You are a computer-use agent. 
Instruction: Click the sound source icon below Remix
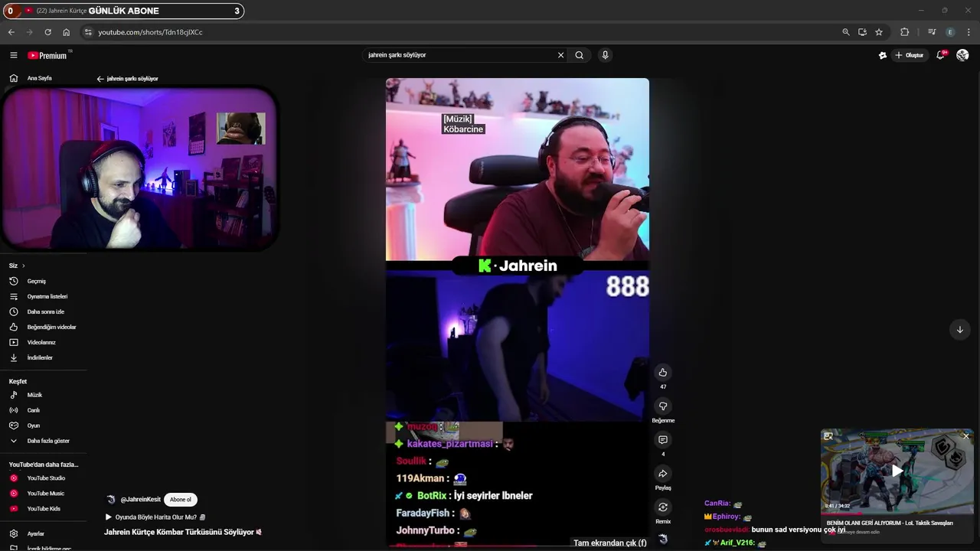pyautogui.click(x=663, y=539)
